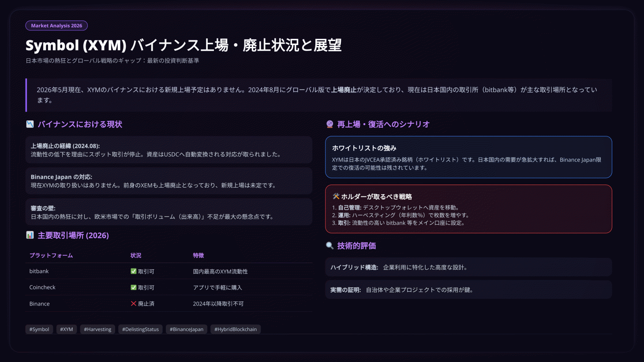Click strategy item 3 取引 bitbank

click(x=398, y=223)
